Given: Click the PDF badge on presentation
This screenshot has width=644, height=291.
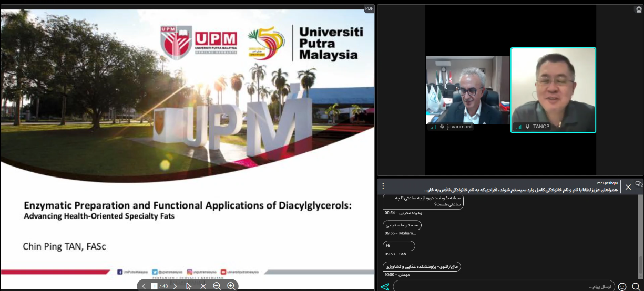Looking at the screenshot, I should pos(369,9).
